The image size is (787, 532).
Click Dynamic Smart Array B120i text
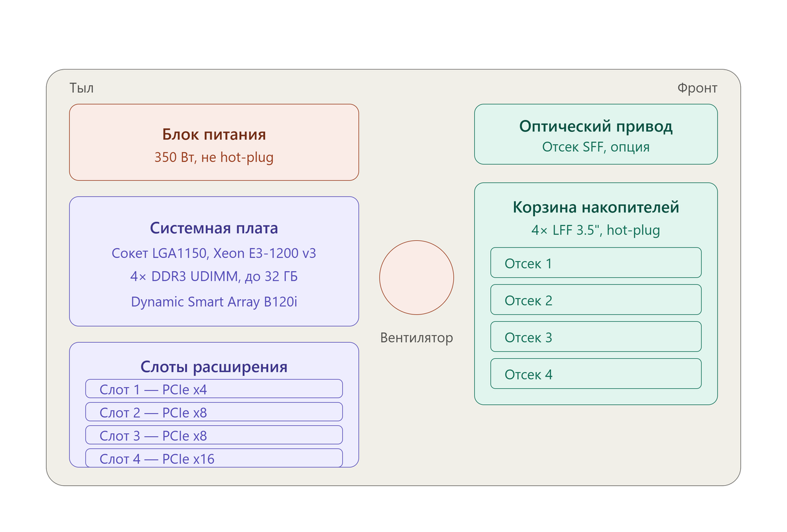point(214,302)
